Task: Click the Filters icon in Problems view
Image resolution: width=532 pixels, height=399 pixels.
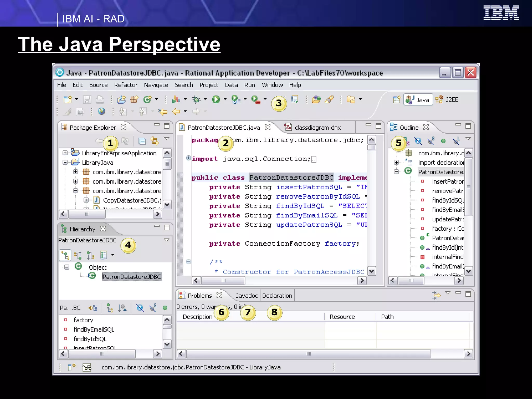Action: click(x=436, y=295)
